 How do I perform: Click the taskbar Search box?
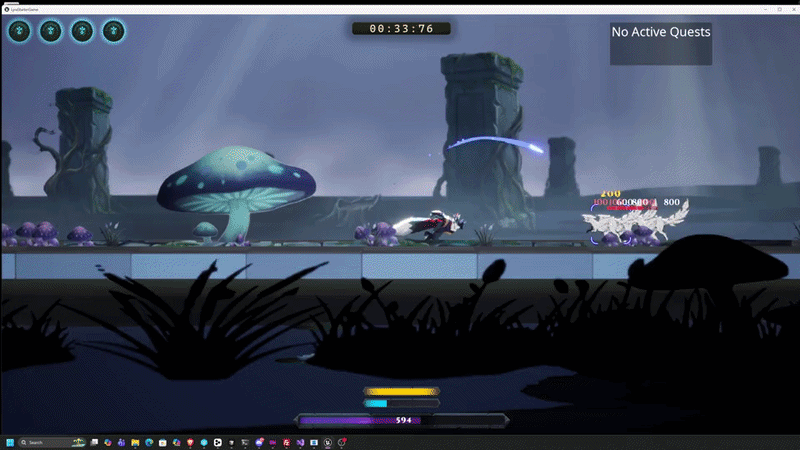(52, 442)
